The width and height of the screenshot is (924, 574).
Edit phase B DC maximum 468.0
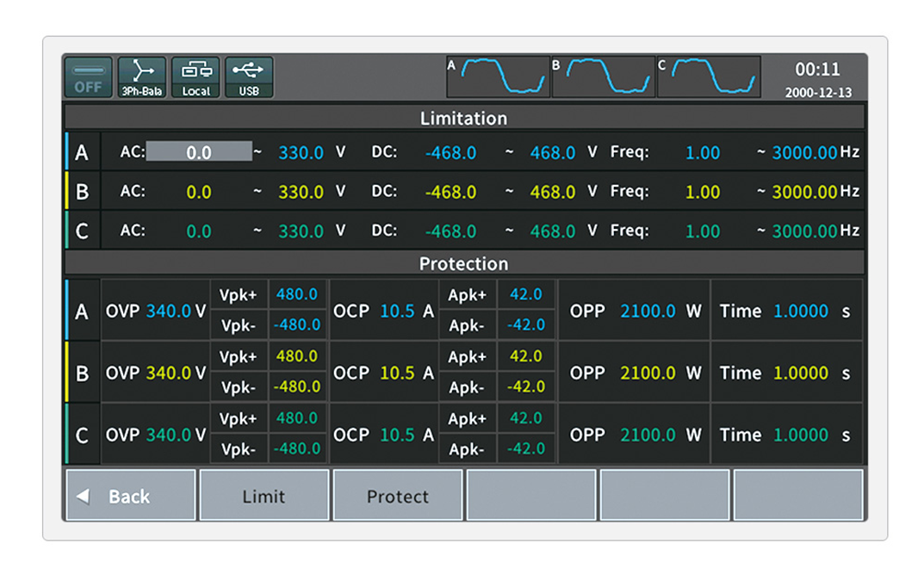(x=553, y=192)
